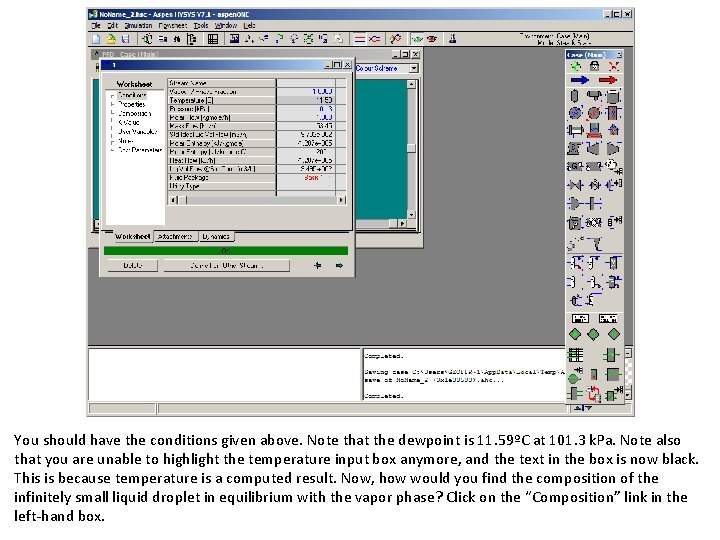720x540 pixels.
Task: Open the Help menu
Action: (x=249, y=26)
